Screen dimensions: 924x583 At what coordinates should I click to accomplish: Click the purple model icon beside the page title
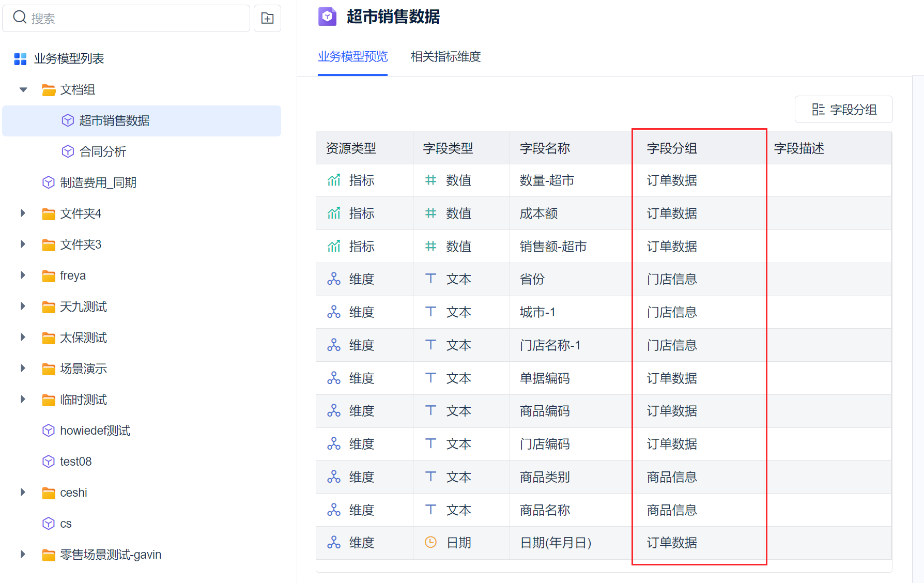[327, 17]
